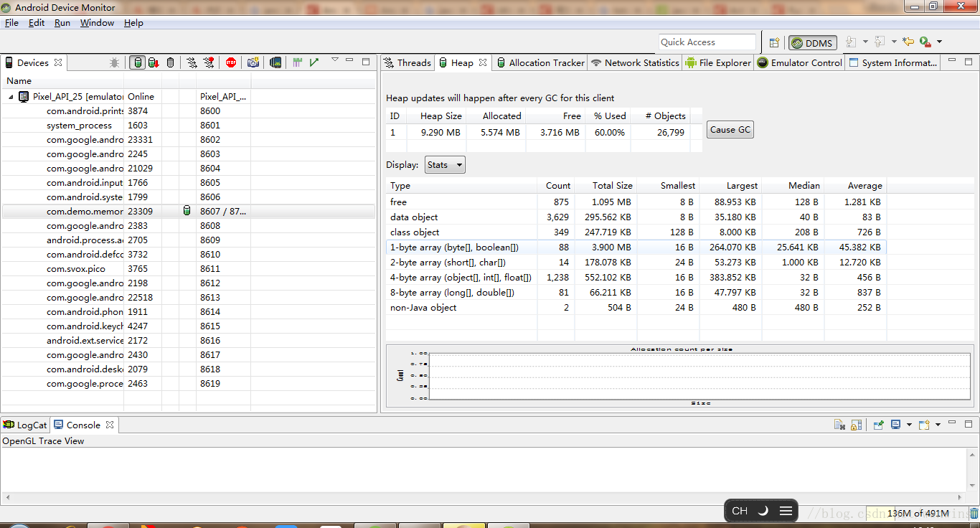Close the Console tab

click(x=110, y=425)
